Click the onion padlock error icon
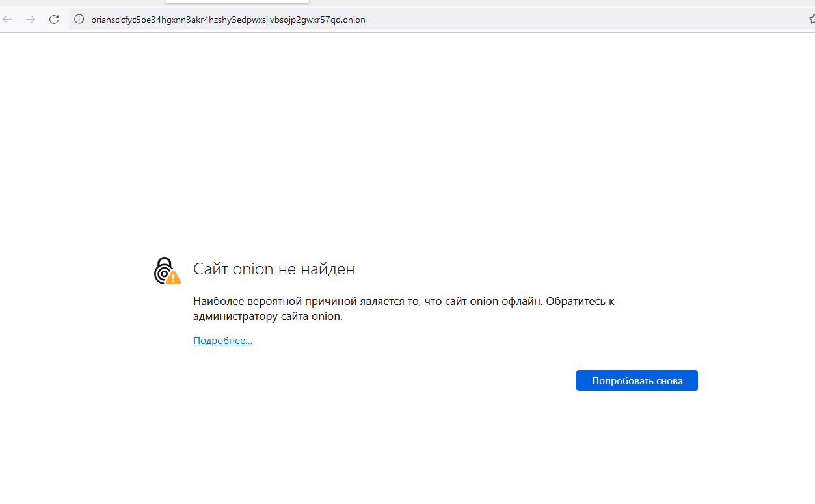 point(164,270)
